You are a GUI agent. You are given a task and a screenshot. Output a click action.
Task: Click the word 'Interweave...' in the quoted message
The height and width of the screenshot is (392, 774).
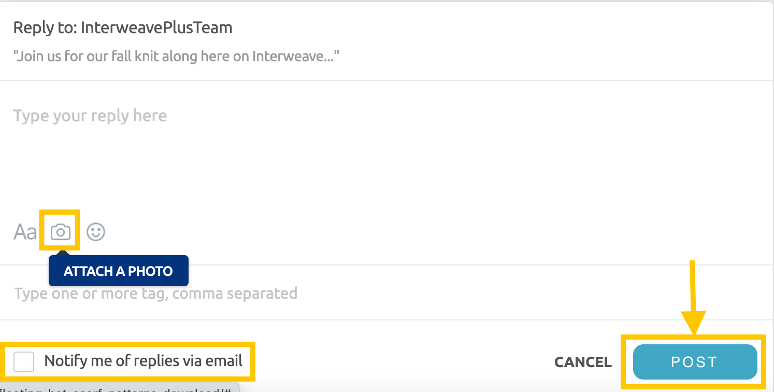coord(295,56)
